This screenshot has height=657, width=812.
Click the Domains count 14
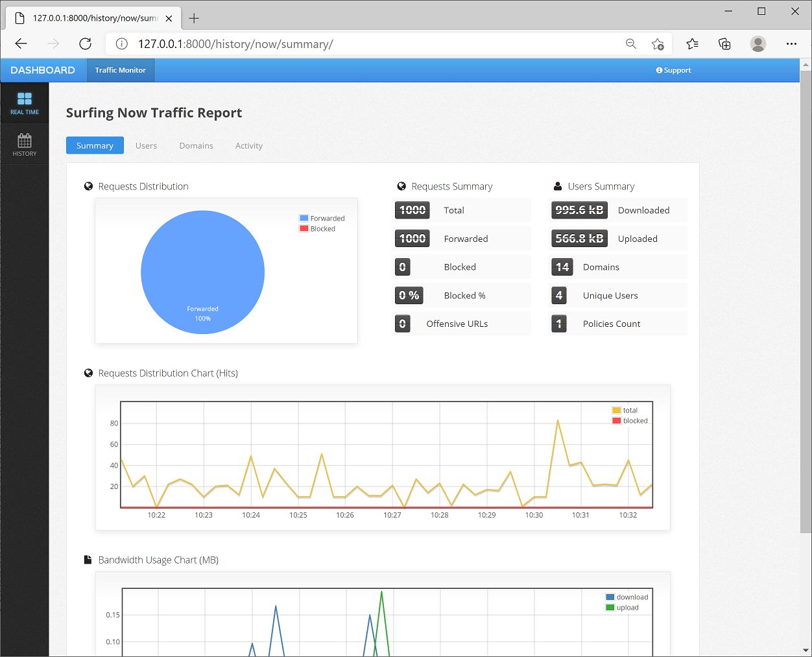(x=562, y=267)
